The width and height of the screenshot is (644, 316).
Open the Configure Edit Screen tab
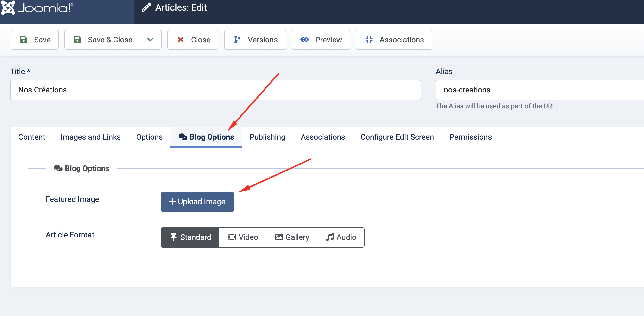click(397, 137)
